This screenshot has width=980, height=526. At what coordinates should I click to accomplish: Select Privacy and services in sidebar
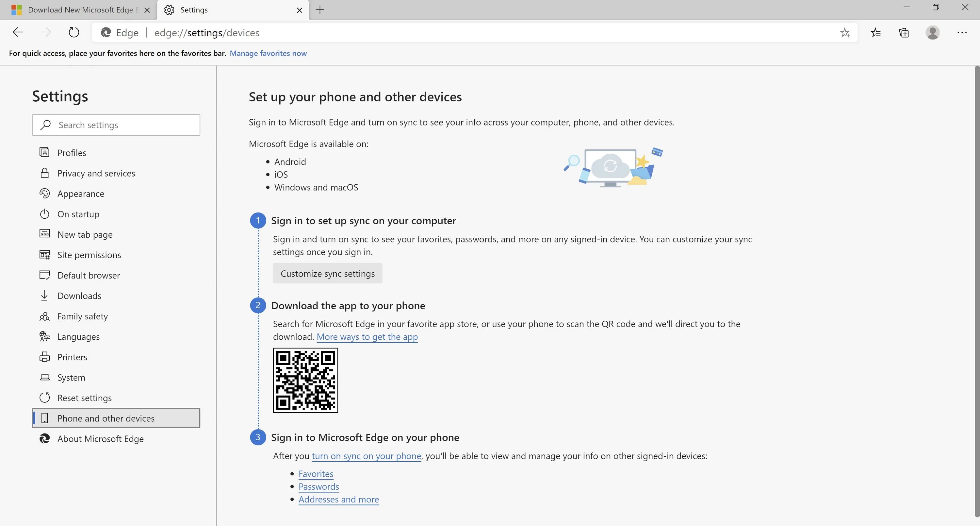96,173
